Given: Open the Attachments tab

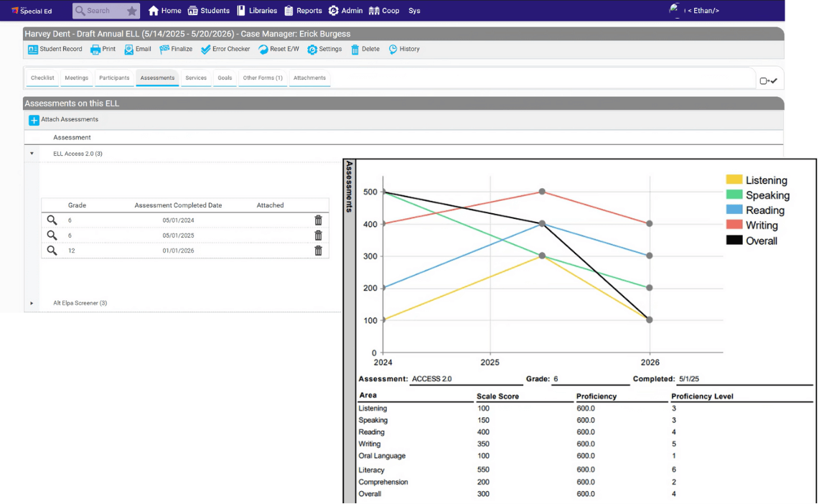Looking at the screenshot, I should 309,78.
